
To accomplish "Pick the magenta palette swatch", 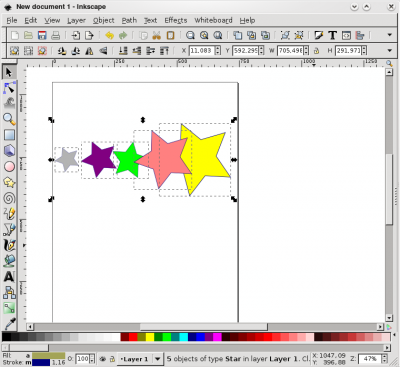I will click(x=217, y=337).
